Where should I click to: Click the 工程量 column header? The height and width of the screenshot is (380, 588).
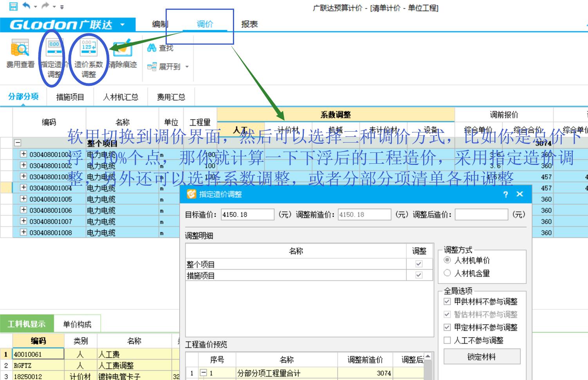tap(200, 123)
